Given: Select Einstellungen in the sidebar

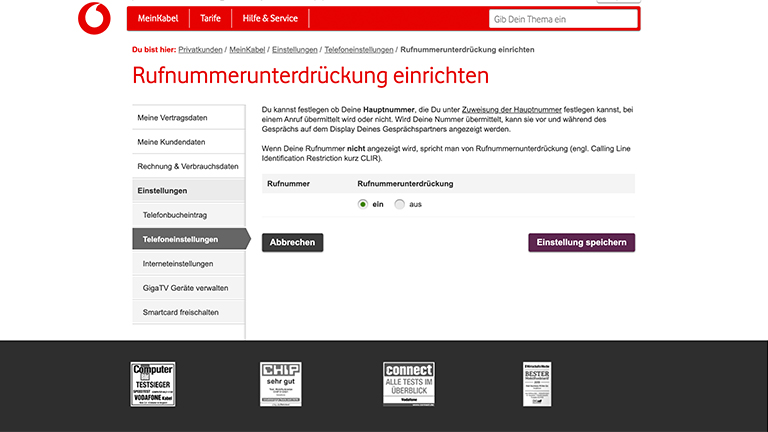Looking at the screenshot, I should point(189,191).
